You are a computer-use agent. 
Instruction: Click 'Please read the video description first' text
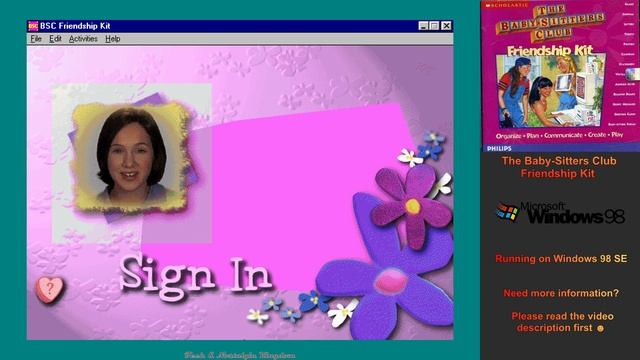(x=562, y=322)
